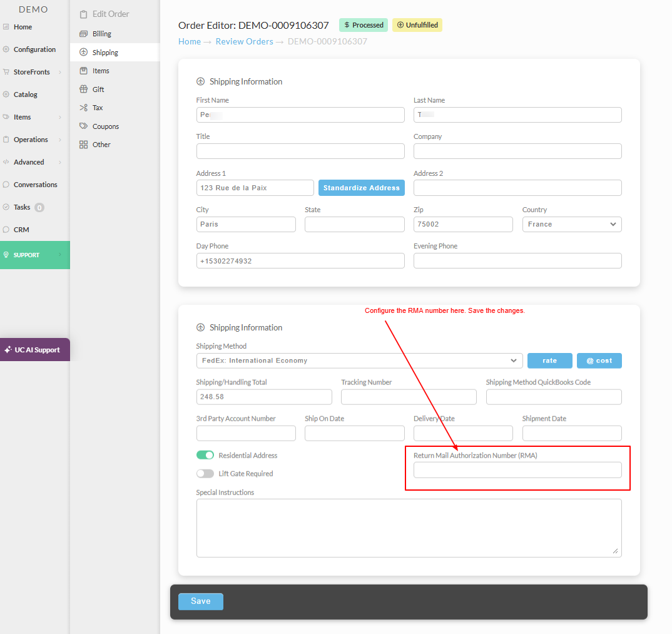Screen dimensions: 672x634
Task: Click the Shipping submenu icon
Action: 84,53
